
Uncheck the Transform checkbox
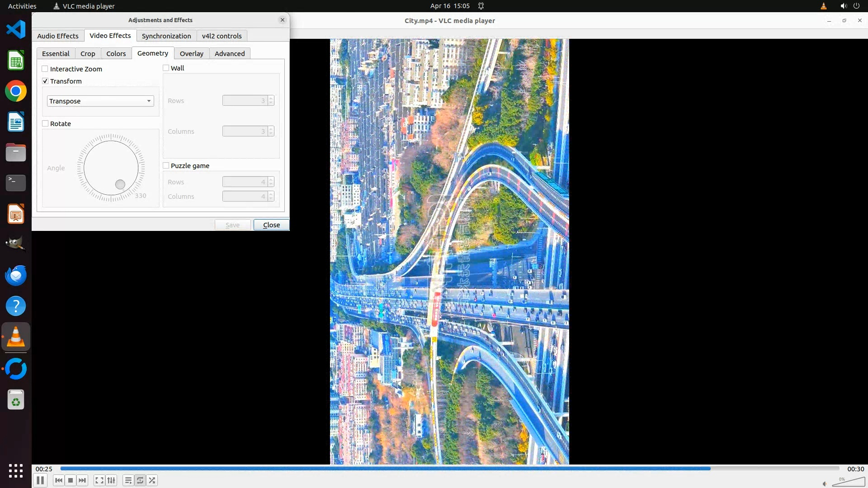45,81
